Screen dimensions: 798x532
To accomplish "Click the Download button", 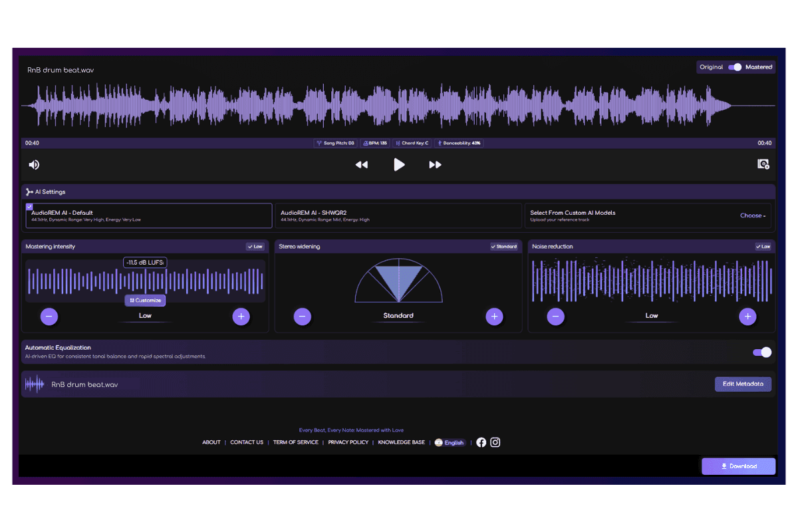I will coord(739,466).
